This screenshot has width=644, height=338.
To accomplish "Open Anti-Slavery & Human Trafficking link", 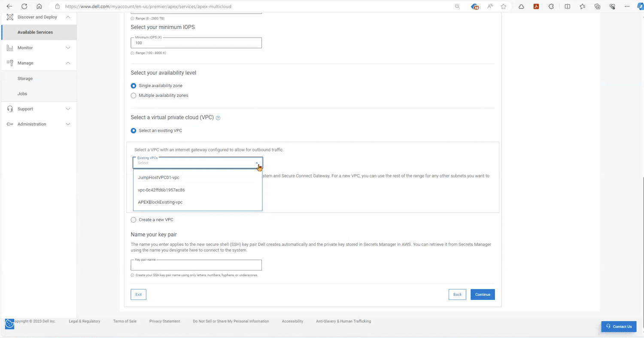I will 343,321.
